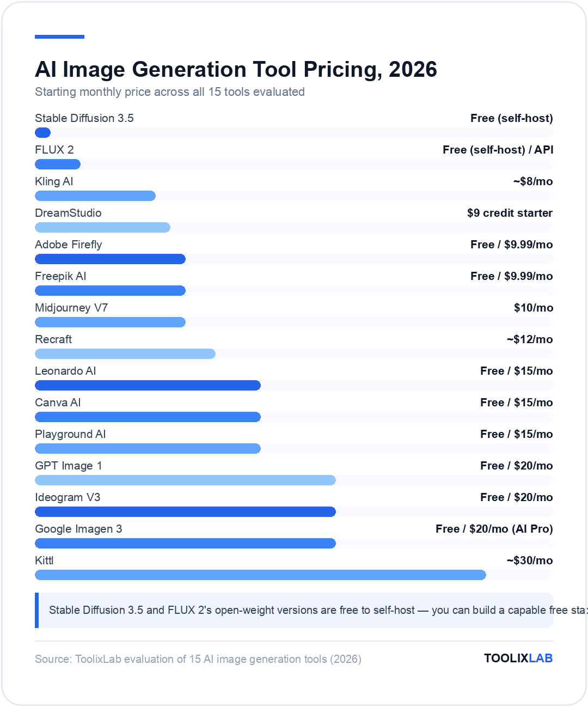Click the subtitle 'Starting monthly price across all 15 tools evaluated'

[x=170, y=92]
